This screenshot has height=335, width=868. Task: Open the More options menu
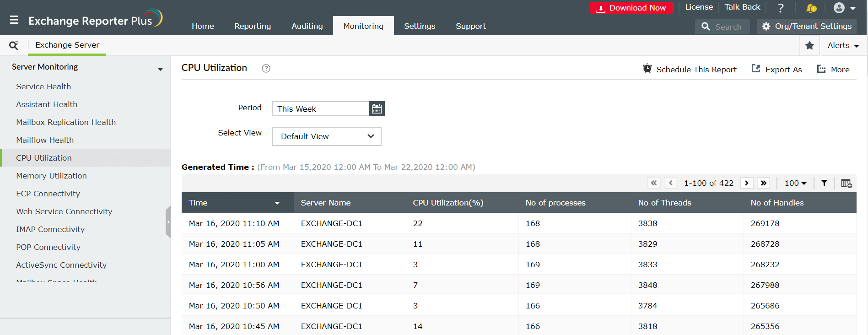pyautogui.click(x=834, y=69)
